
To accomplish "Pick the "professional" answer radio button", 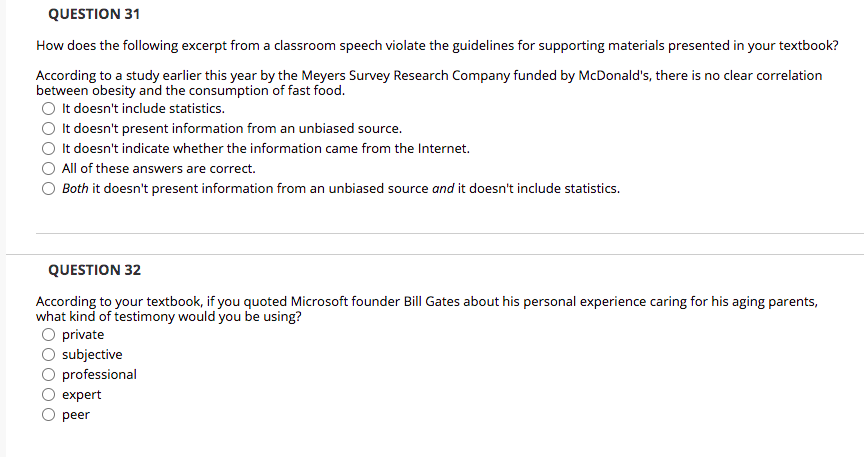I will [48, 375].
